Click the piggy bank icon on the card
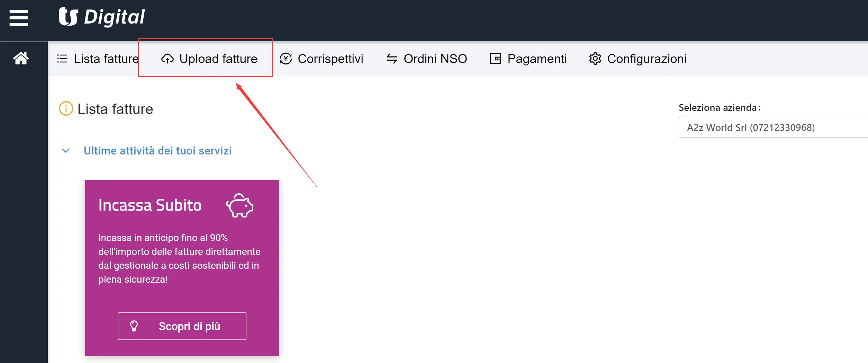 (x=240, y=205)
